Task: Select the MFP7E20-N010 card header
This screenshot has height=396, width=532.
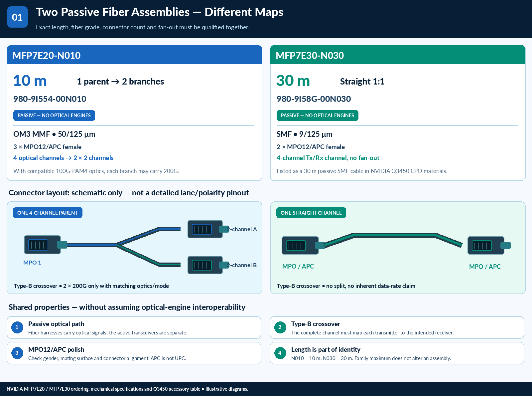Action: (x=134, y=55)
